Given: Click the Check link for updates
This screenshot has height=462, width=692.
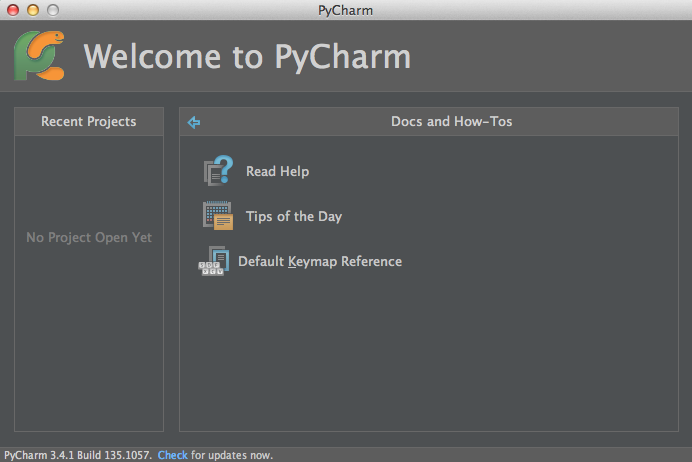Looking at the screenshot, I should pos(172,455).
